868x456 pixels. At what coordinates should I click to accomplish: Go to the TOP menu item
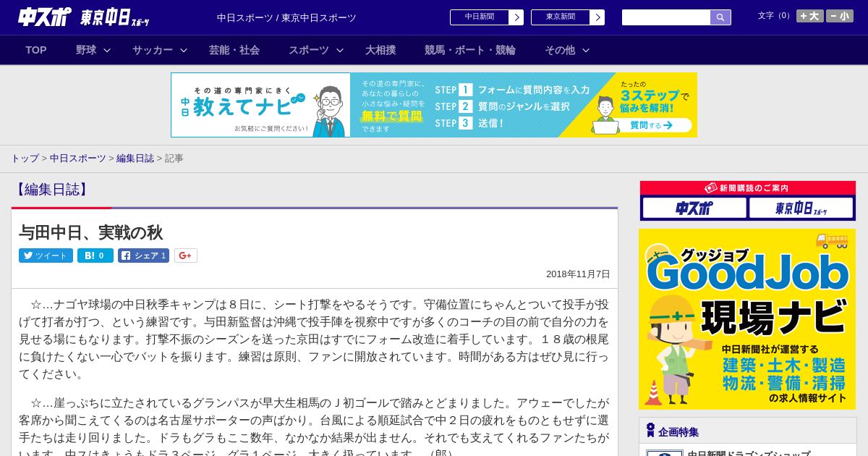point(36,50)
